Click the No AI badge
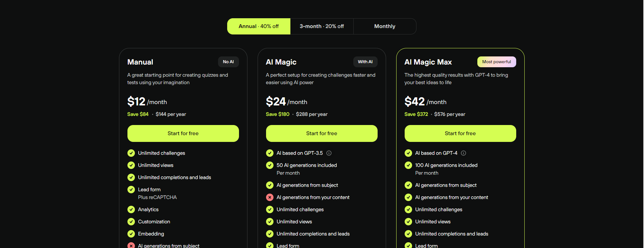 click(228, 62)
